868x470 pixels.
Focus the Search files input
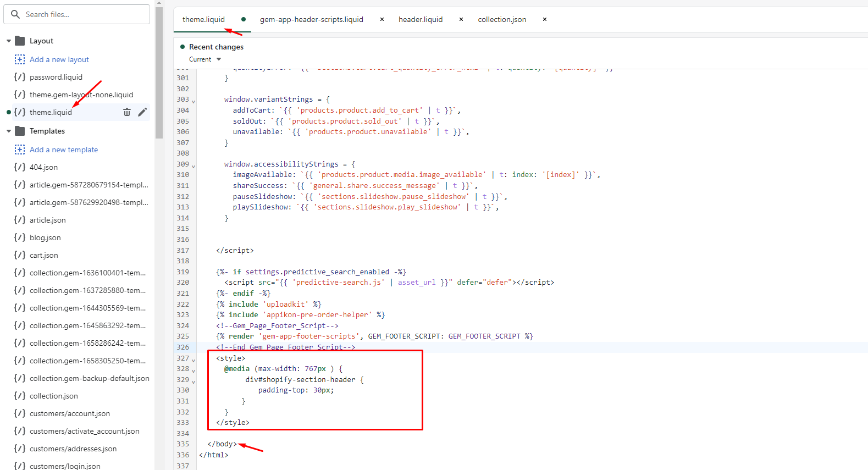tap(77, 14)
